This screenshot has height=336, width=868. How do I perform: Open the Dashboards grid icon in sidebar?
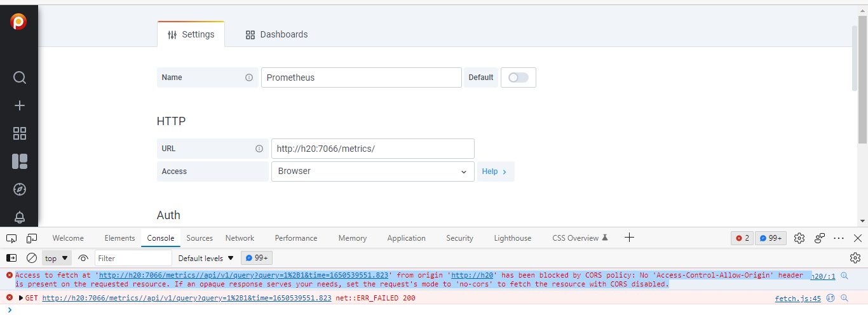pyautogui.click(x=19, y=133)
